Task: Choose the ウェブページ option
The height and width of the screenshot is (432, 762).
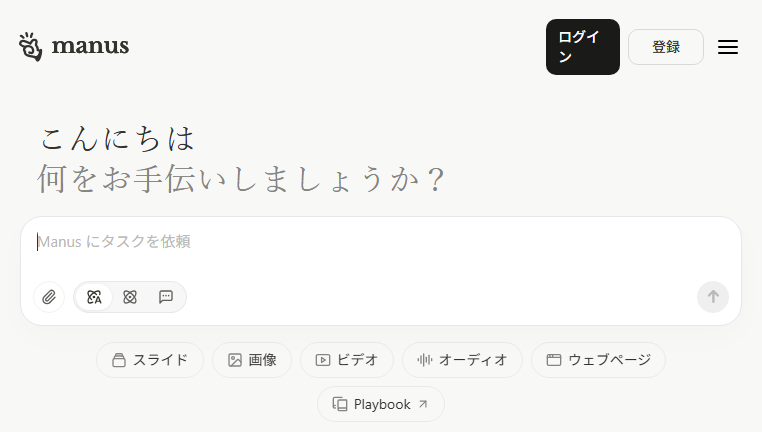Action: point(598,360)
